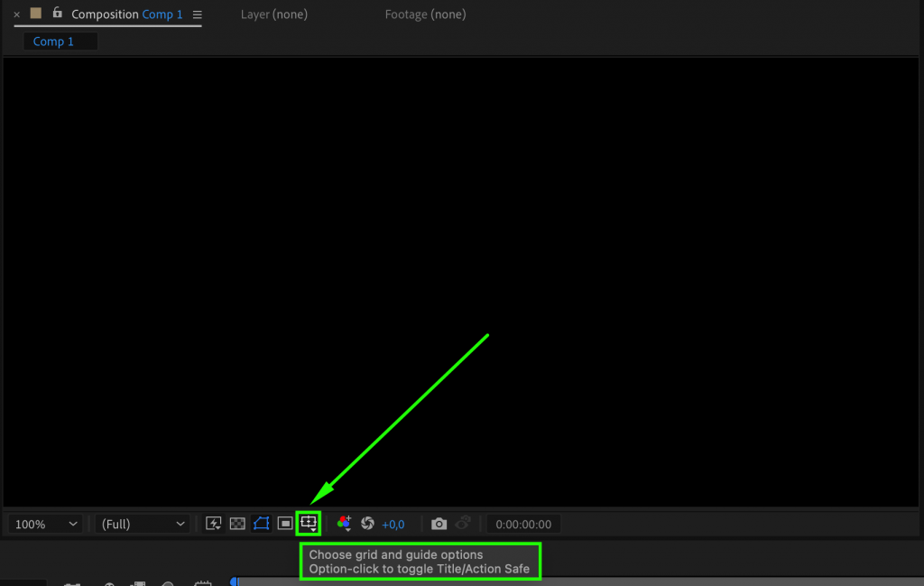This screenshot has height=586, width=924.
Task: Open grid and guide options icon
Action: point(310,524)
